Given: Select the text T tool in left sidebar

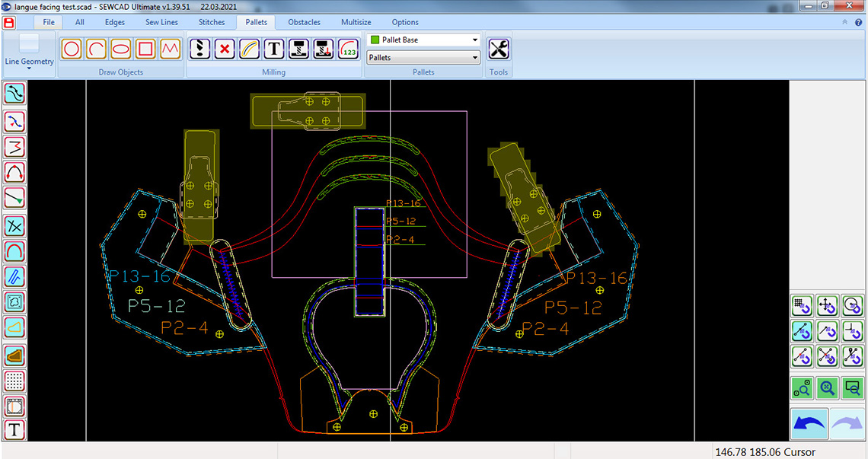Looking at the screenshot, I should point(14,429).
